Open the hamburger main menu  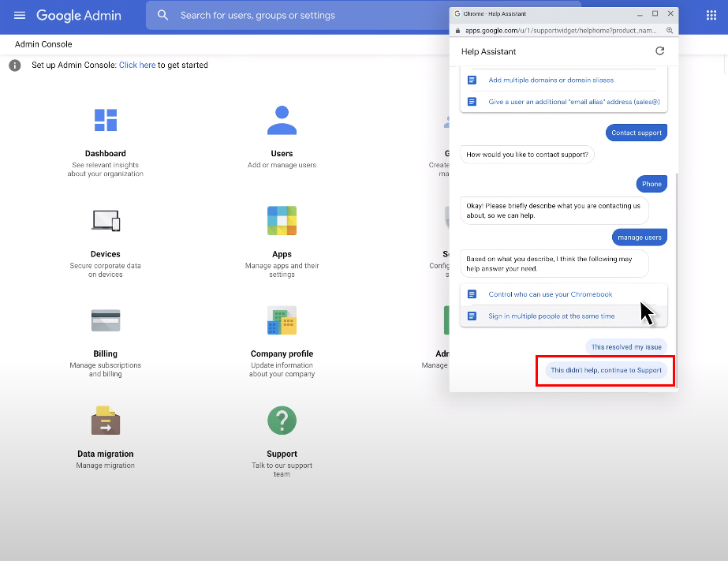pyautogui.click(x=20, y=16)
